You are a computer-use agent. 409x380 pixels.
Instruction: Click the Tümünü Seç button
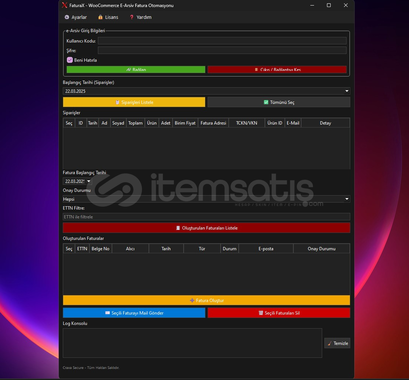tap(279, 102)
